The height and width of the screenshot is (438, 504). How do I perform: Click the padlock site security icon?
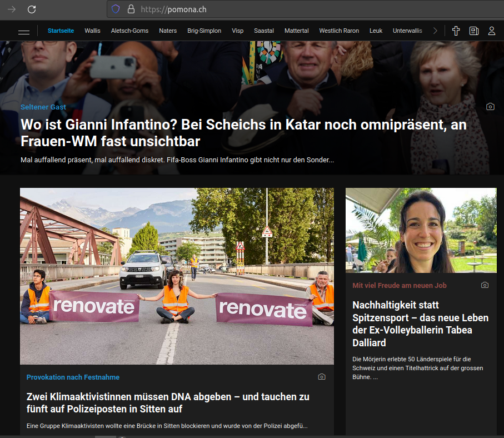click(131, 9)
